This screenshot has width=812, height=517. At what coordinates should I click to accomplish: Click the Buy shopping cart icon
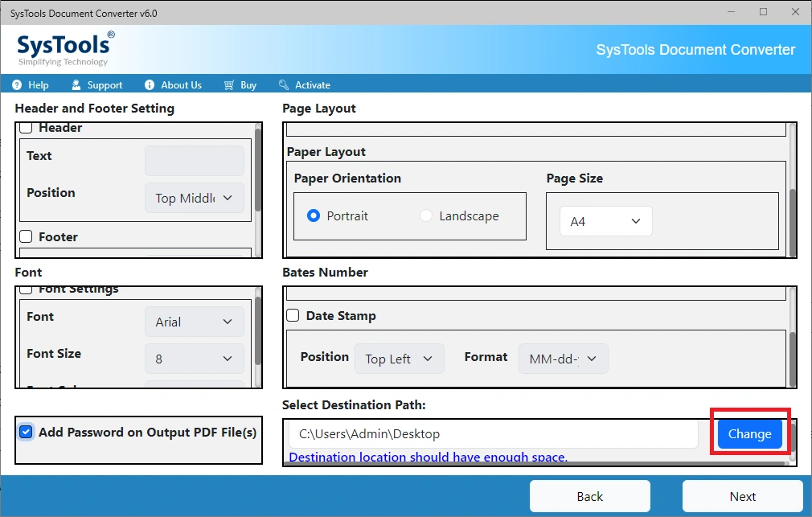coord(229,85)
